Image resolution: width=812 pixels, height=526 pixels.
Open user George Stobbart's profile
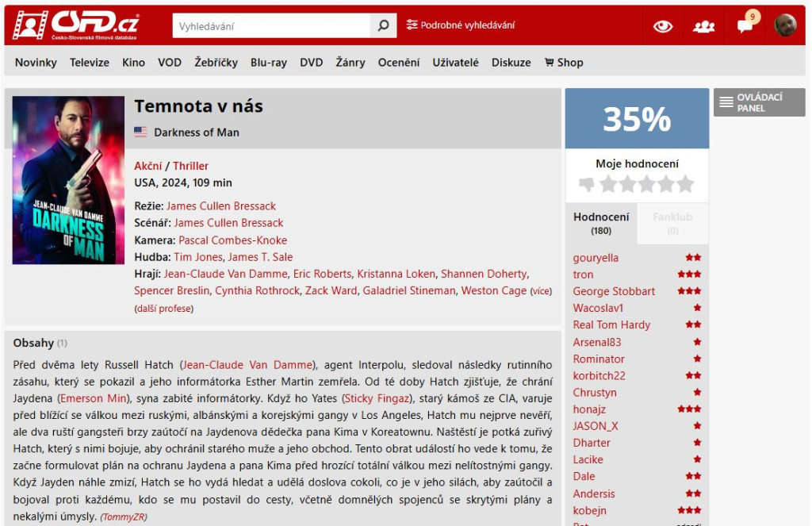(614, 291)
